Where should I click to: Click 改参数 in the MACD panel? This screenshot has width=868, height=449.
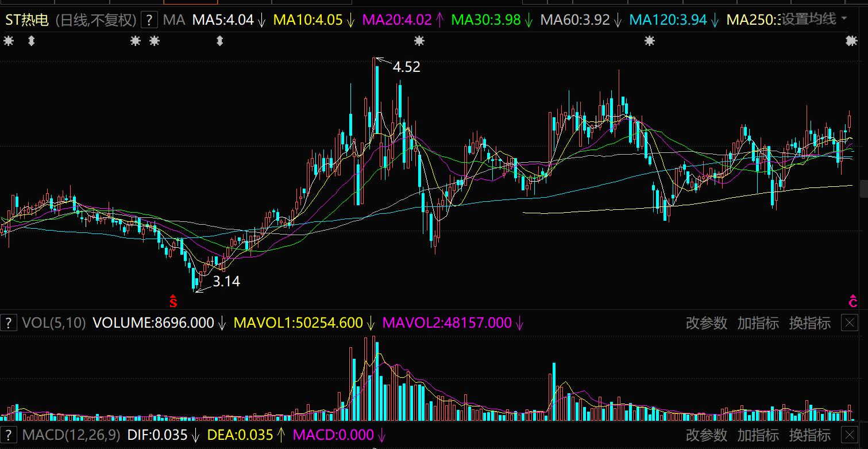[707, 435]
